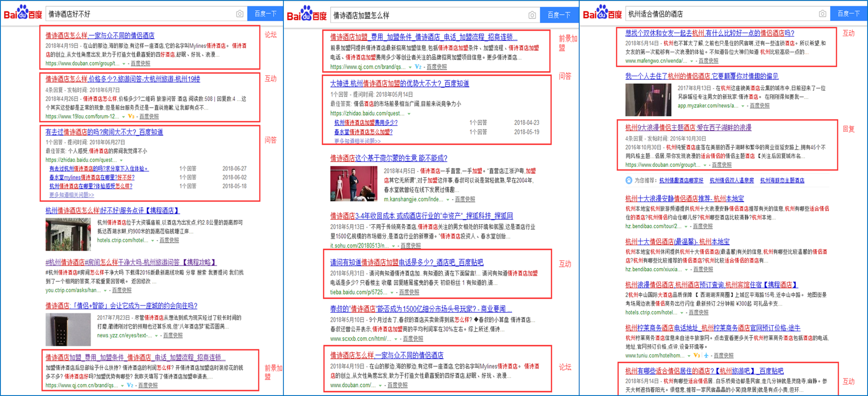This screenshot has width=868, height=396.
Task: Open 杭州浪漫情侣酒店 携程酒店 result
Action: pos(712,285)
